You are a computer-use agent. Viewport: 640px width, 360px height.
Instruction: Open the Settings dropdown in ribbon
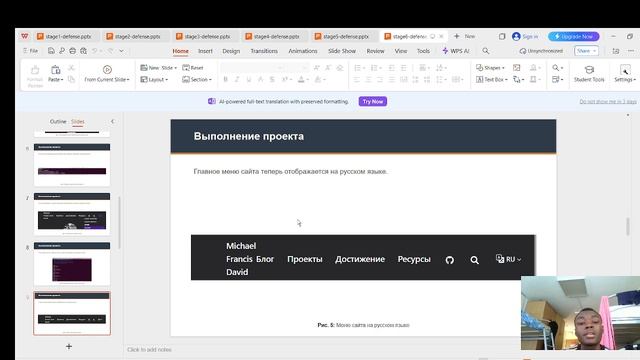click(624, 74)
